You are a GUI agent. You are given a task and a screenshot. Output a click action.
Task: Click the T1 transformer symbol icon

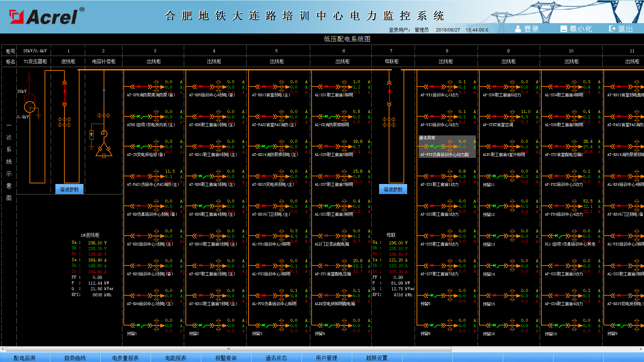[30, 103]
